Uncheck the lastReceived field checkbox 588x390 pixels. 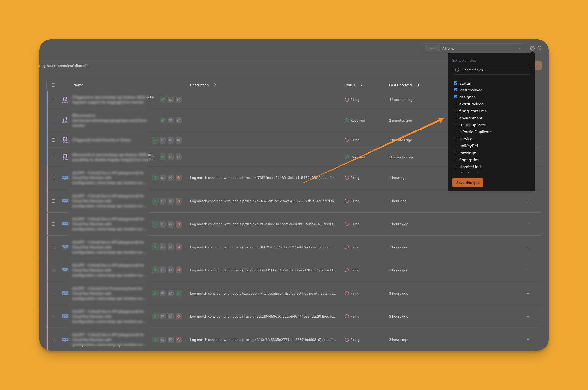click(x=456, y=90)
